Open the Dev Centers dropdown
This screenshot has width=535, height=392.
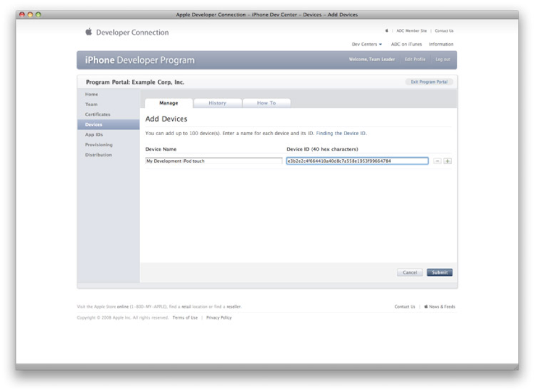click(367, 44)
